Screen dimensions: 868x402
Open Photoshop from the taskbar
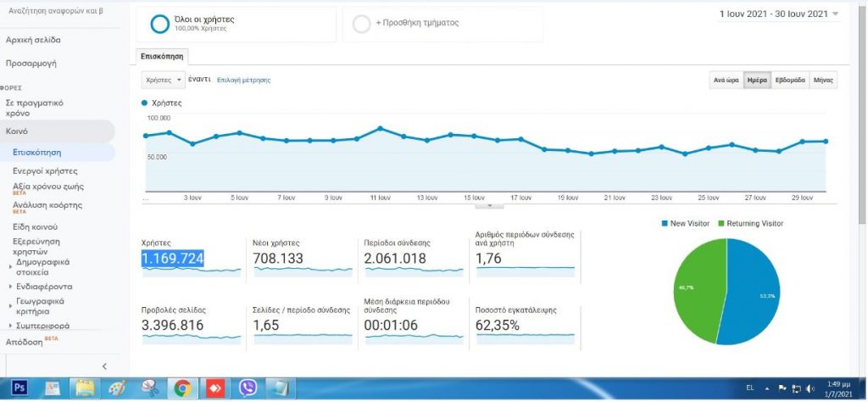click(19, 388)
